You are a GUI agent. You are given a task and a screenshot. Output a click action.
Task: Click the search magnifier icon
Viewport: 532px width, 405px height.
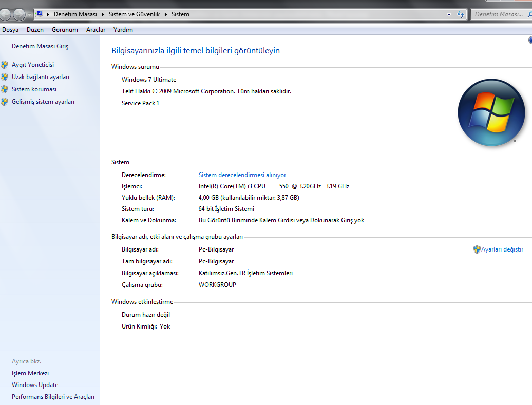529,14
